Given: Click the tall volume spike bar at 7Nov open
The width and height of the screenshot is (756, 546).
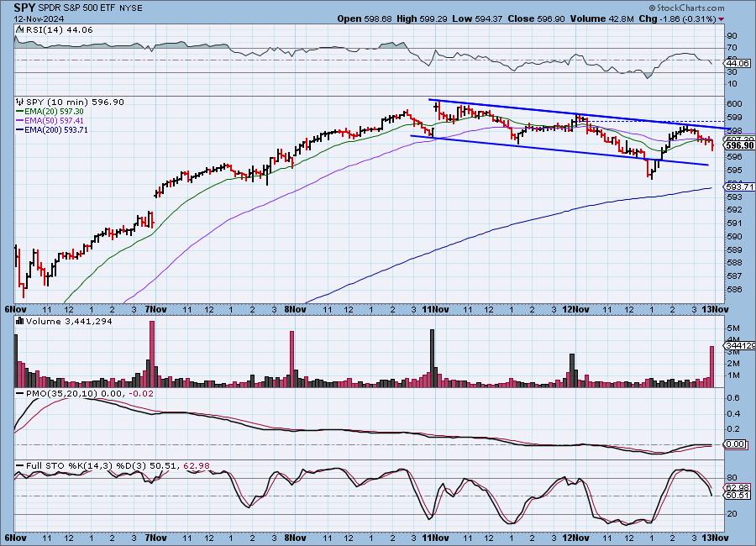Looking at the screenshot, I should [x=152, y=354].
